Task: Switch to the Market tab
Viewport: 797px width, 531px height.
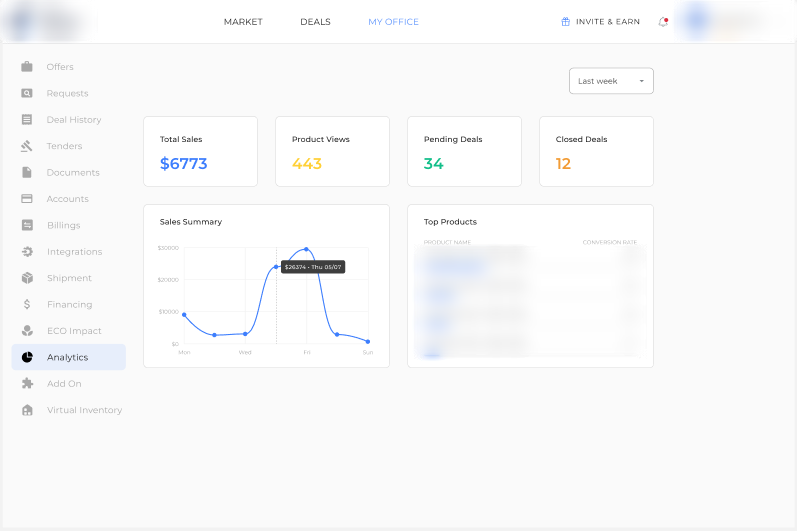Action: 243,22
